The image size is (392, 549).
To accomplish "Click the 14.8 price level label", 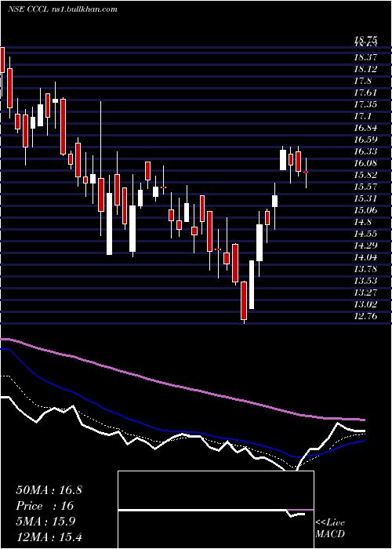I will [363, 222].
